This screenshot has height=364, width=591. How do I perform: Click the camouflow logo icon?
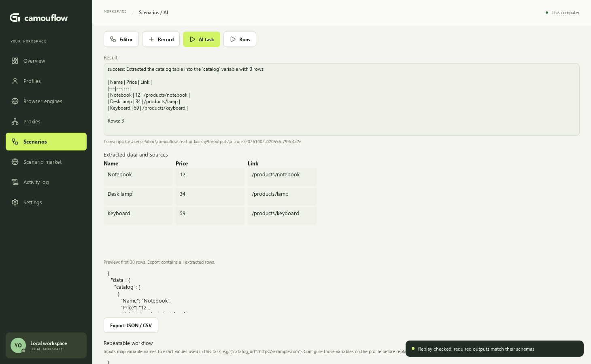point(15,18)
